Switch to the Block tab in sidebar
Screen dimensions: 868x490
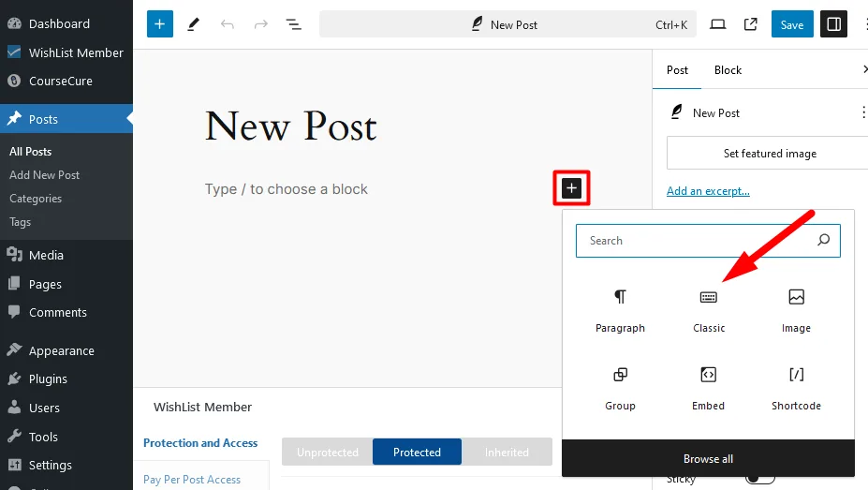tap(728, 69)
